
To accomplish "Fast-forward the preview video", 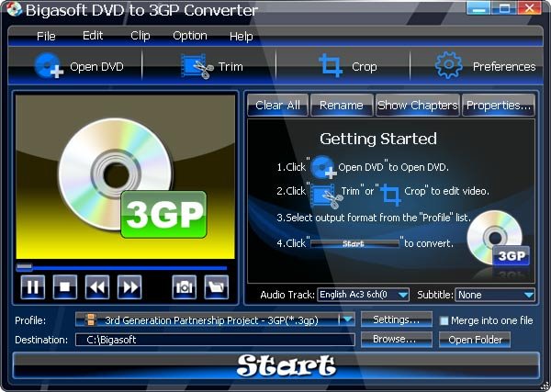I will coord(129,287).
